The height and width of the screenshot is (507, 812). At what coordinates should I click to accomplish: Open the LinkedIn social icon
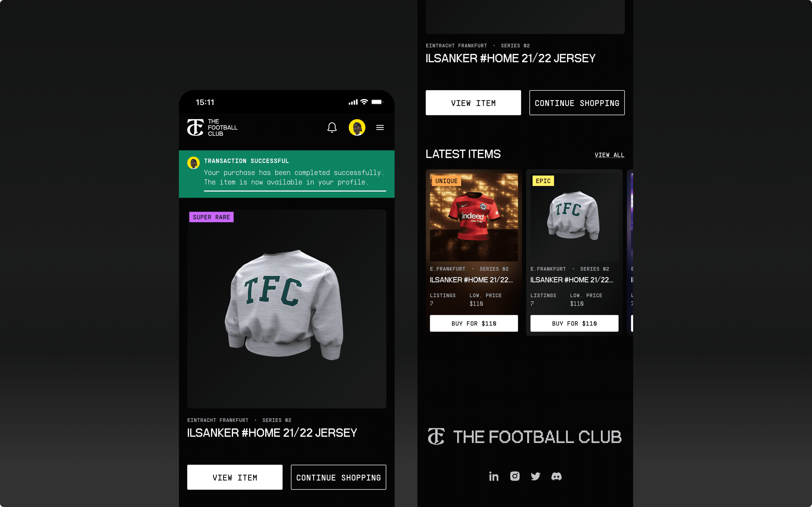494,477
